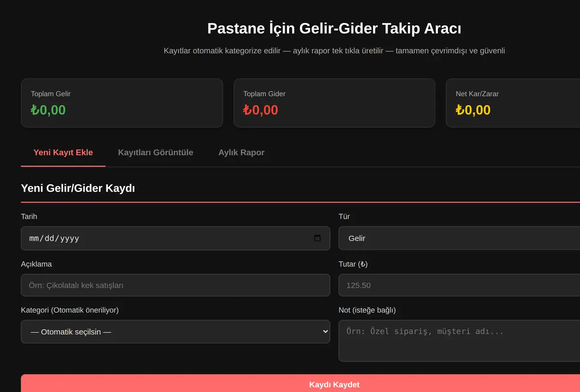The image size is (580, 392).
Task: Click into the Açıklama text field
Action: [175, 285]
